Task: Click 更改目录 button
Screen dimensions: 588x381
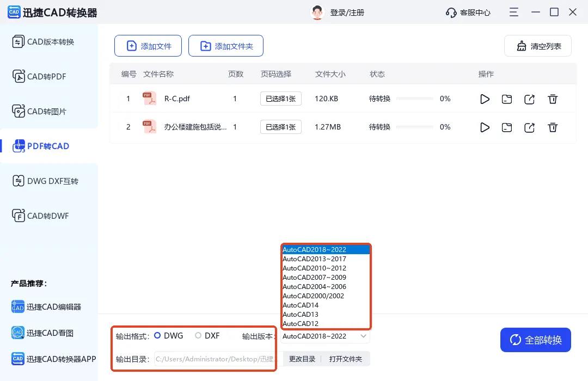Action: click(302, 359)
